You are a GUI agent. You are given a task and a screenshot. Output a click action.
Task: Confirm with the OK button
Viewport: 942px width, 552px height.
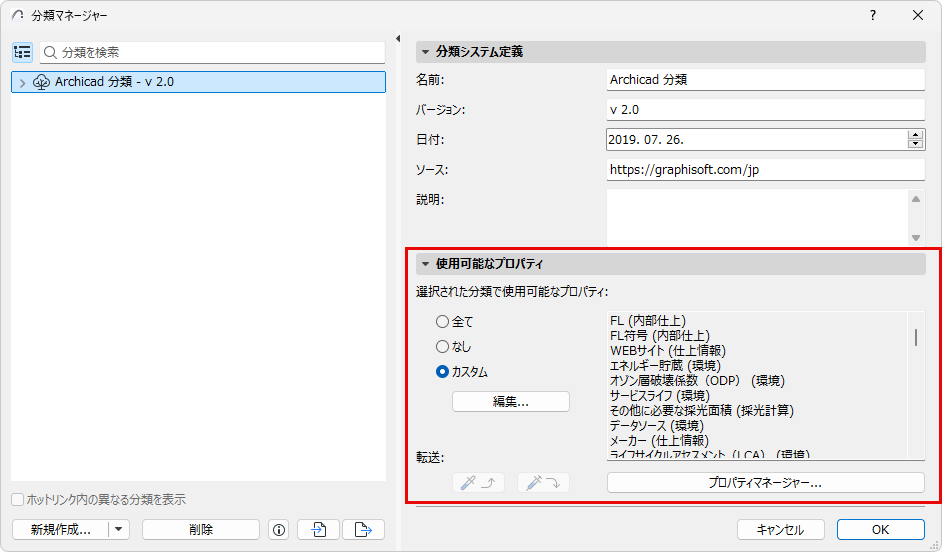[x=881, y=530]
